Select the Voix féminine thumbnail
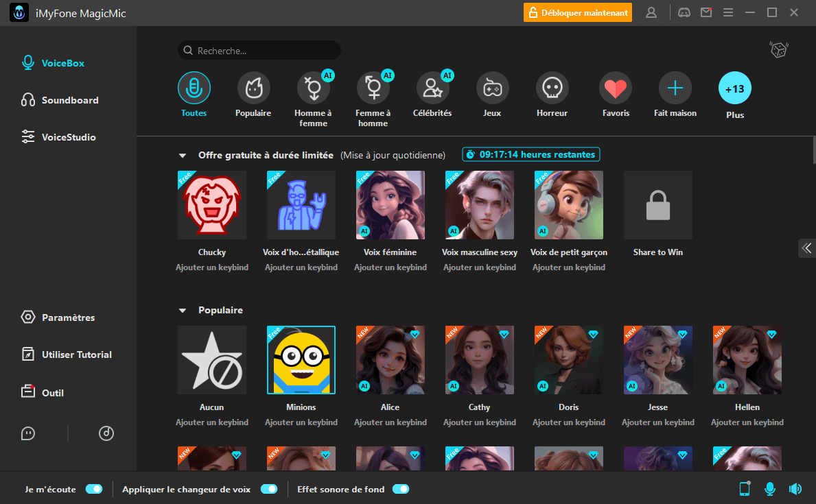Viewport: 816px width, 504px height. (x=390, y=205)
